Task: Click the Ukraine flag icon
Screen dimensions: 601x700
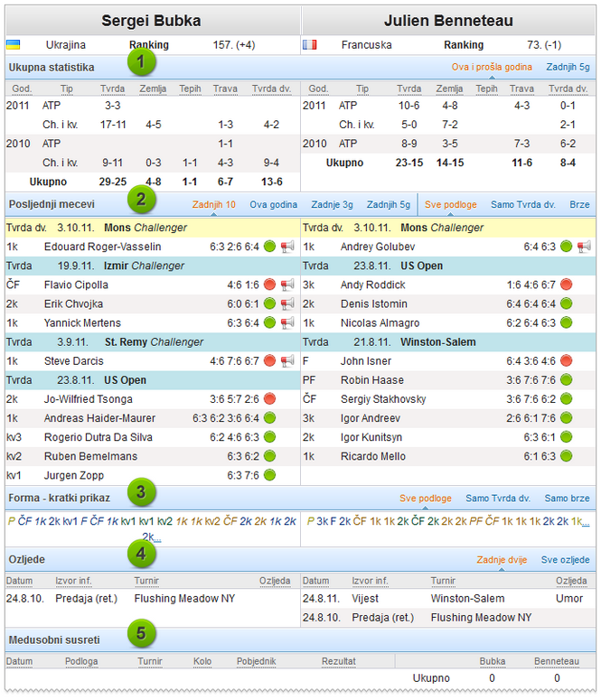Action: tap(13, 44)
